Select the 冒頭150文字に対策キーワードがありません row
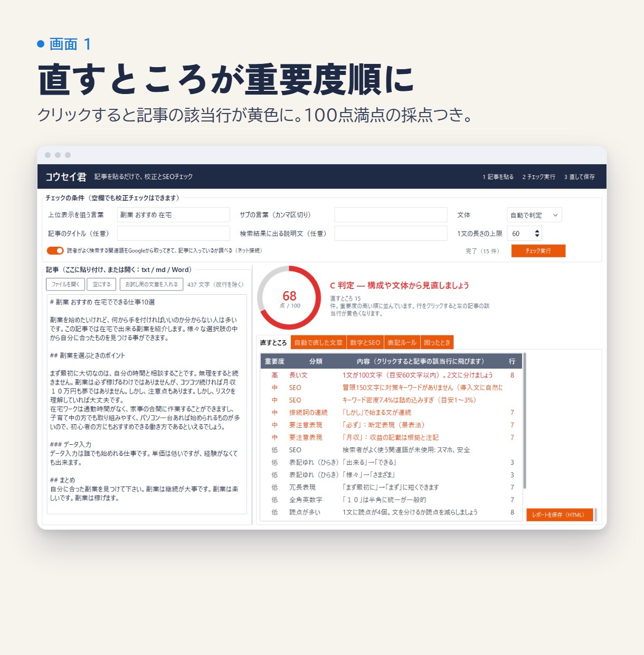The image size is (644, 655). point(391,388)
